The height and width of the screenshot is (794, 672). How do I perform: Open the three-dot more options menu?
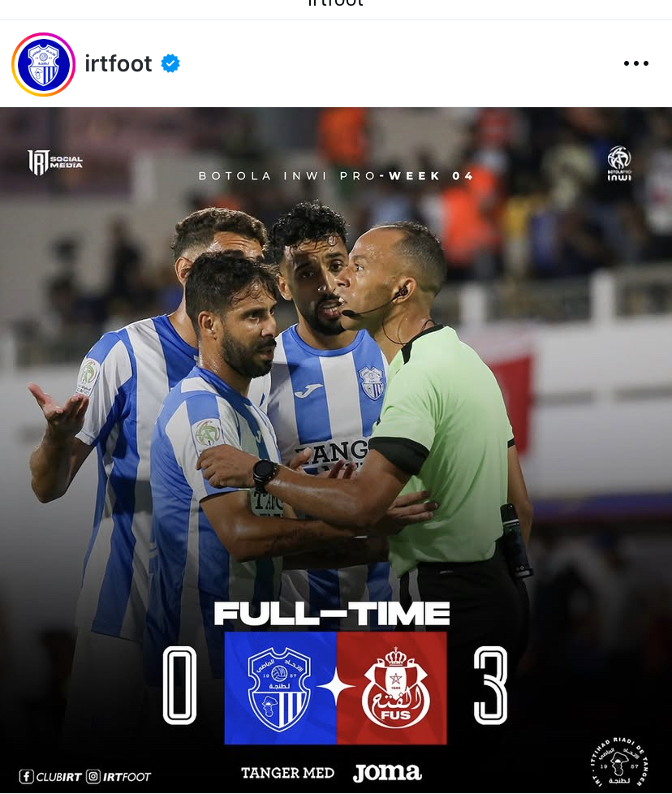tap(636, 63)
